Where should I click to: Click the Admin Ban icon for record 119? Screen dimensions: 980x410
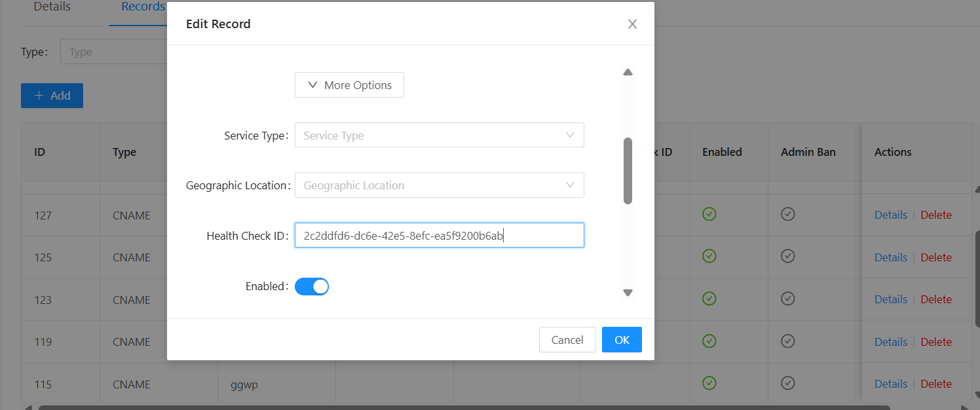[x=788, y=341]
